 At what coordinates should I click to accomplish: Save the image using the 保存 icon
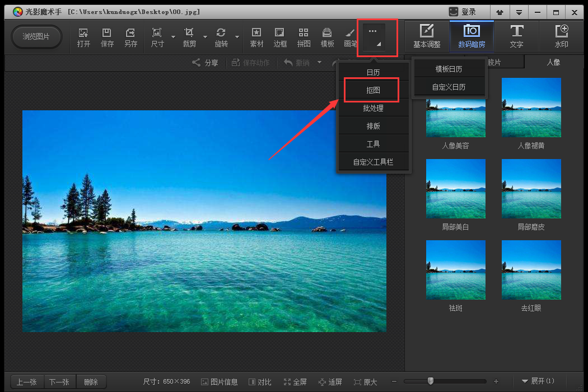coord(107,36)
